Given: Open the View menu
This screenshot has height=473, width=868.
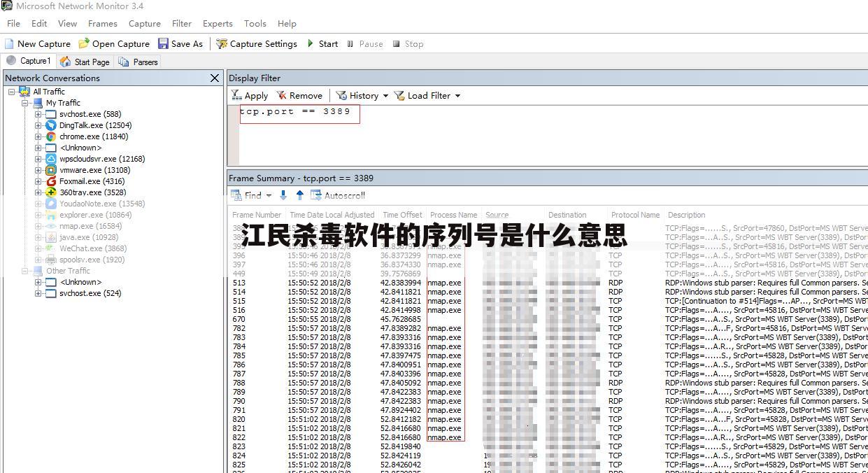Looking at the screenshot, I should (x=67, y=23).
